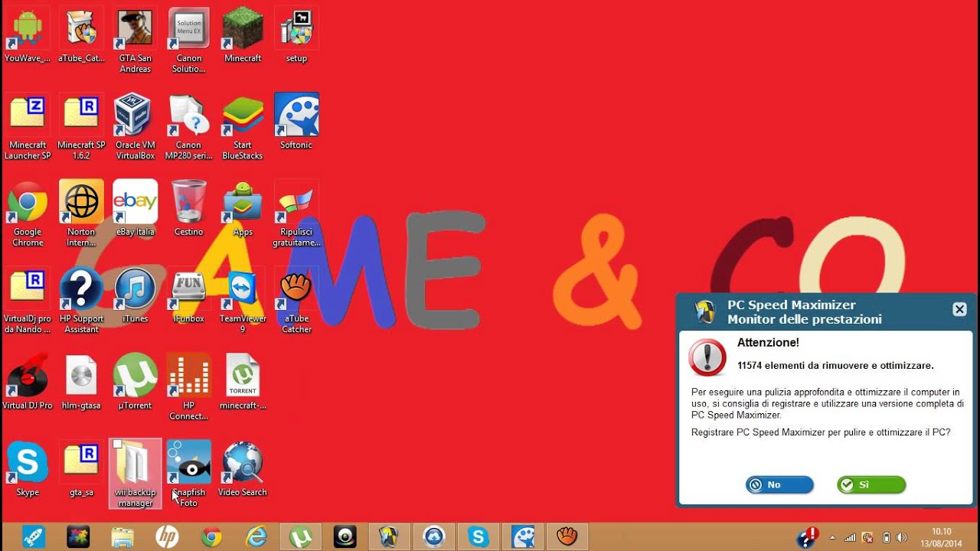Close the PC Speed Maximizer notification

959,309
